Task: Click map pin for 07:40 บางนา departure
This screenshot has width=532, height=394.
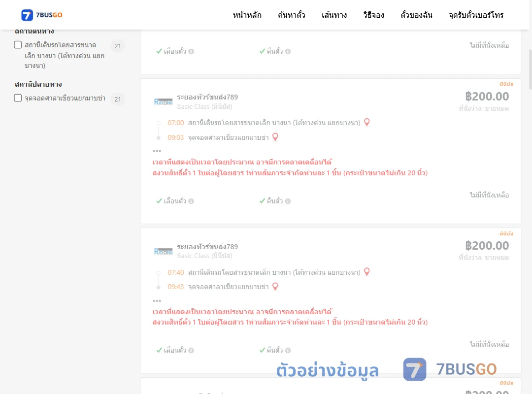Action: tap(367, 272)
